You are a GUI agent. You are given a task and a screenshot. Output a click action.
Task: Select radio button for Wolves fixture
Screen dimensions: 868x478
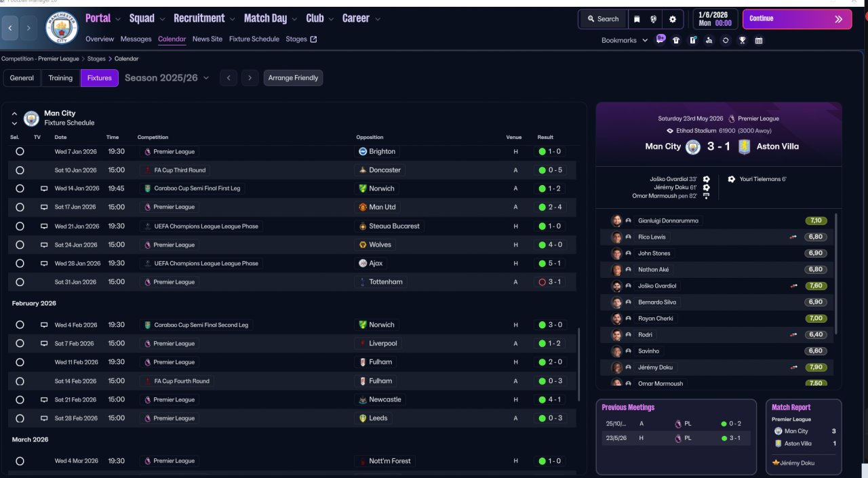tap(20, 245)
